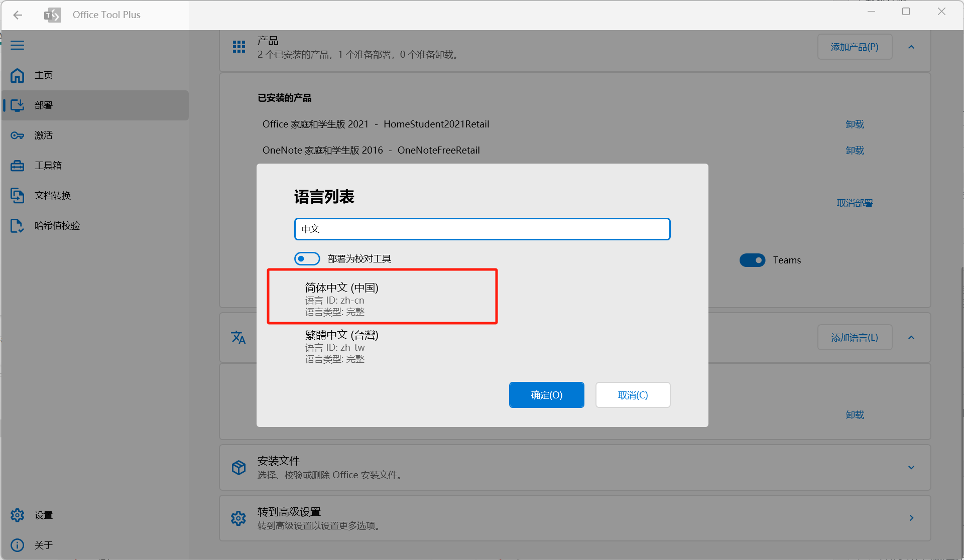Click 卸载 for Office 家庭和学生版 2021
Image resolution: width=964 pixels, height=560 pixels.
855,124
